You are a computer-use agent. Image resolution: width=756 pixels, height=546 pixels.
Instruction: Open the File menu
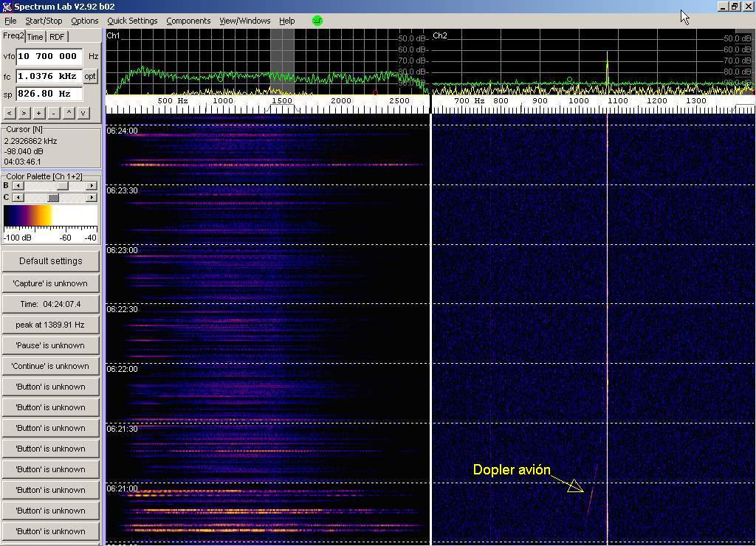pyautogui.click(x=10, y=21)
